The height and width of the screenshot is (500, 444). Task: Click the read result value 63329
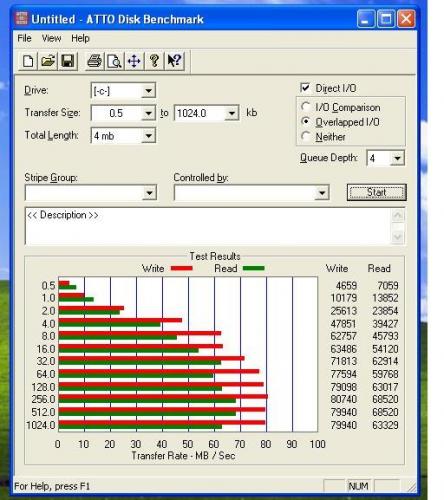[385, 425]
